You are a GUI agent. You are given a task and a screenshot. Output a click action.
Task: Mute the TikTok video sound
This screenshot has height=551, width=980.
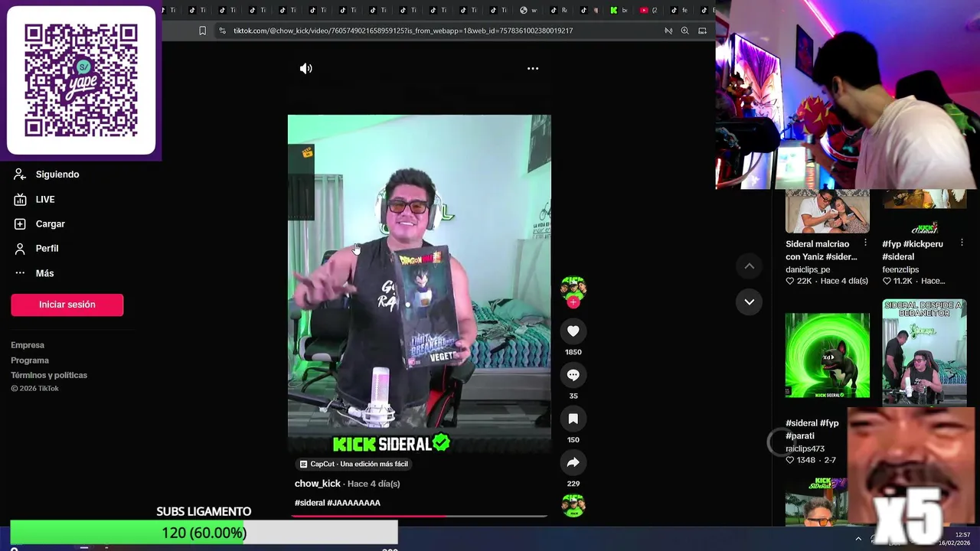point(305,69)
